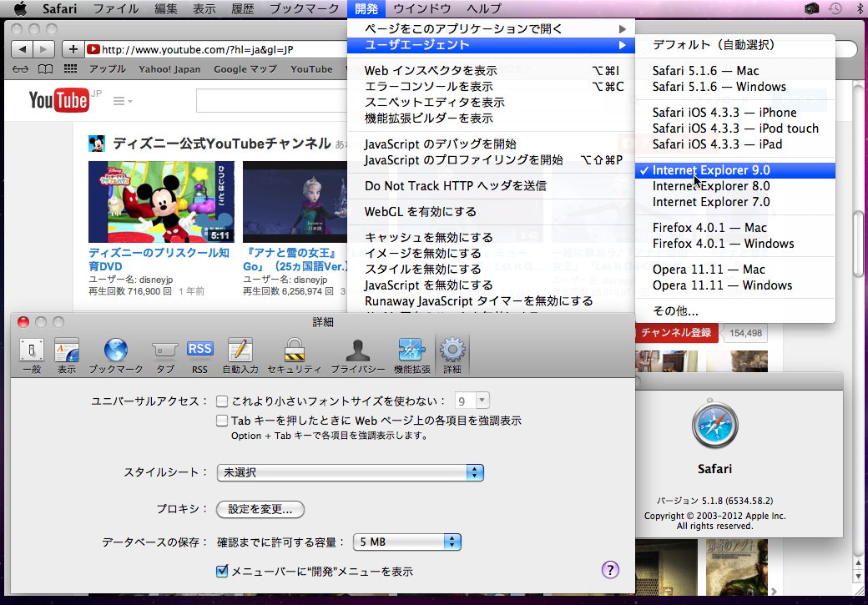Open the 編集 menu
The width and height of the screenshot is (868, 605).
pos(165,8)
